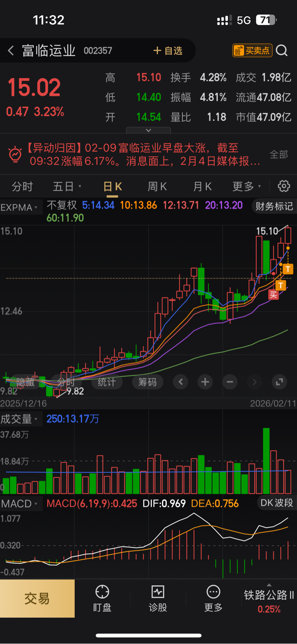Open 盯盘 monitoring icon

[102, 599]
